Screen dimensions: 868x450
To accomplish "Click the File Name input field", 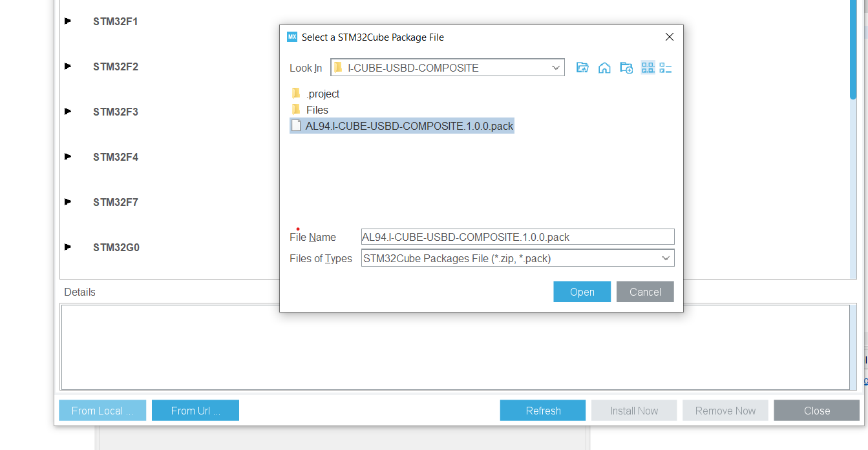I will pyautogui.click(x=518, y=237).
